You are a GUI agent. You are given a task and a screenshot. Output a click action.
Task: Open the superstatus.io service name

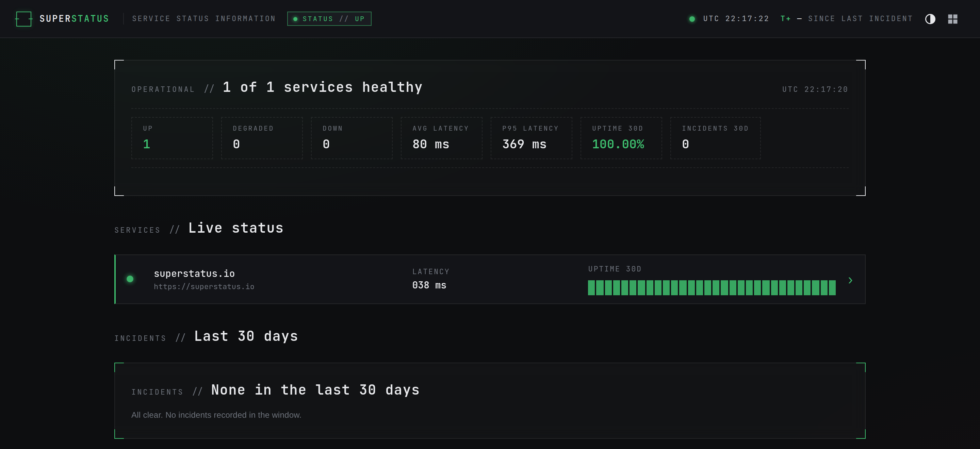pyautogui.click(x=194, y=274)
